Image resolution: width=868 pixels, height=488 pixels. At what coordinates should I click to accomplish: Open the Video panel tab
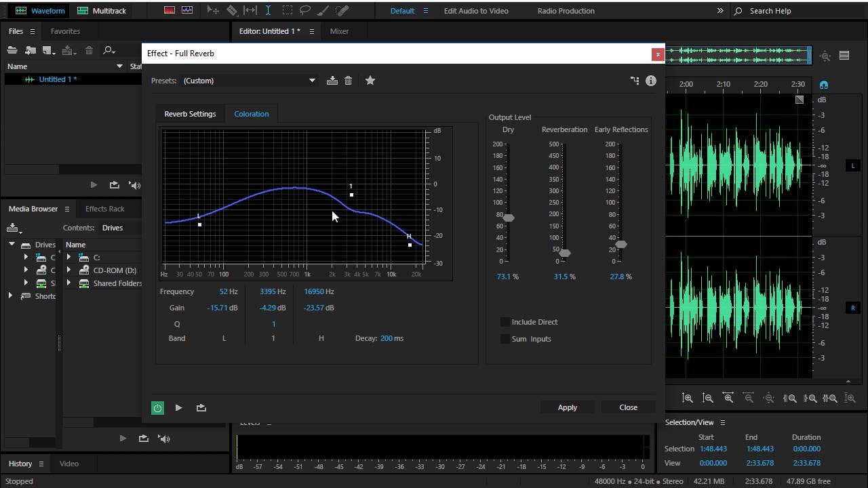point(68,464)
